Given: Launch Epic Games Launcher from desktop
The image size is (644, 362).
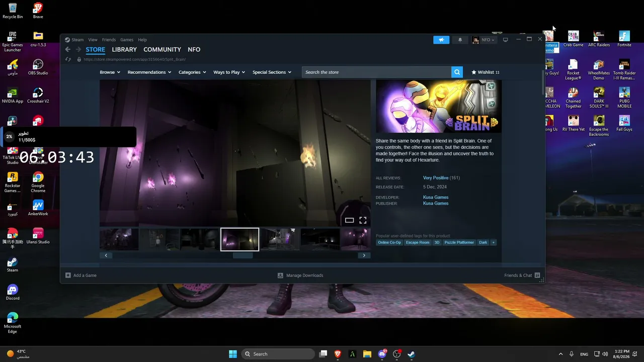Looking at the screenshot, I should (13, 41).
